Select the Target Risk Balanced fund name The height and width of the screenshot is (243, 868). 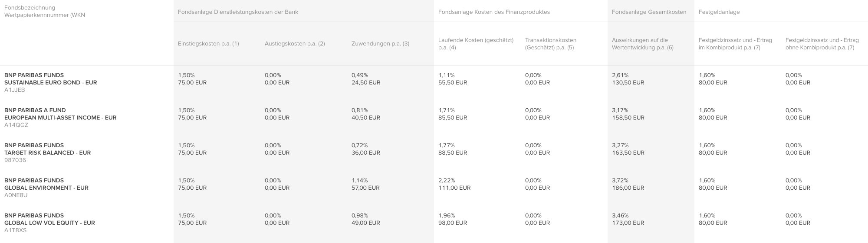(47, 149)
